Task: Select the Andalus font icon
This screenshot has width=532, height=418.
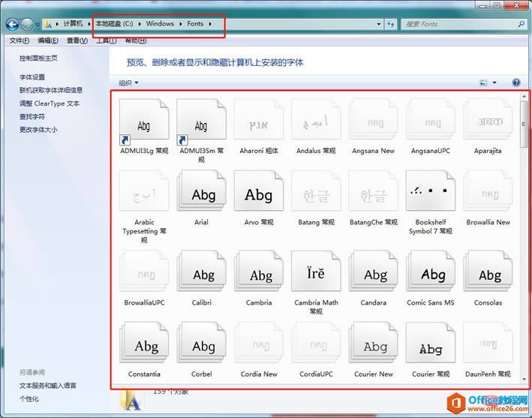Action: click(x=316, y=119)
